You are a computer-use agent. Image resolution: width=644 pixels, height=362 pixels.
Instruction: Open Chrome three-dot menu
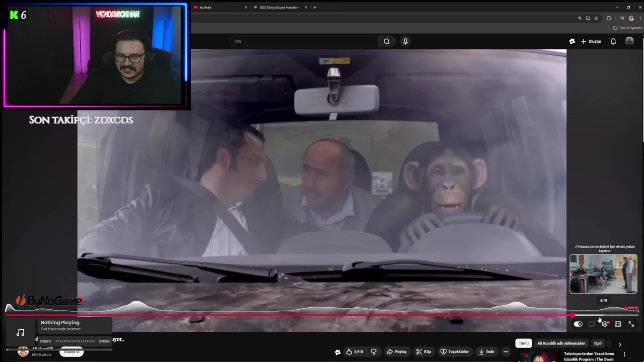[x=640, y=18]
